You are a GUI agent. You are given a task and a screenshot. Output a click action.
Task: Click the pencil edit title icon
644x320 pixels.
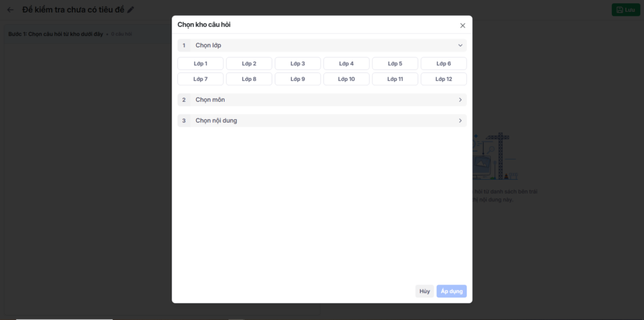tap(131, 10)
